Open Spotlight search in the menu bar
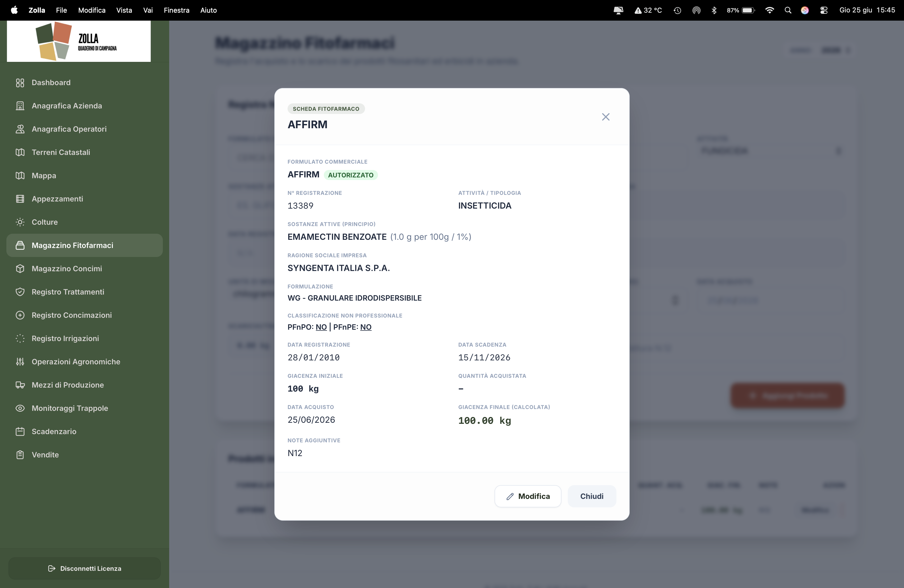This screenshot has width=904, height=588. 788,10
